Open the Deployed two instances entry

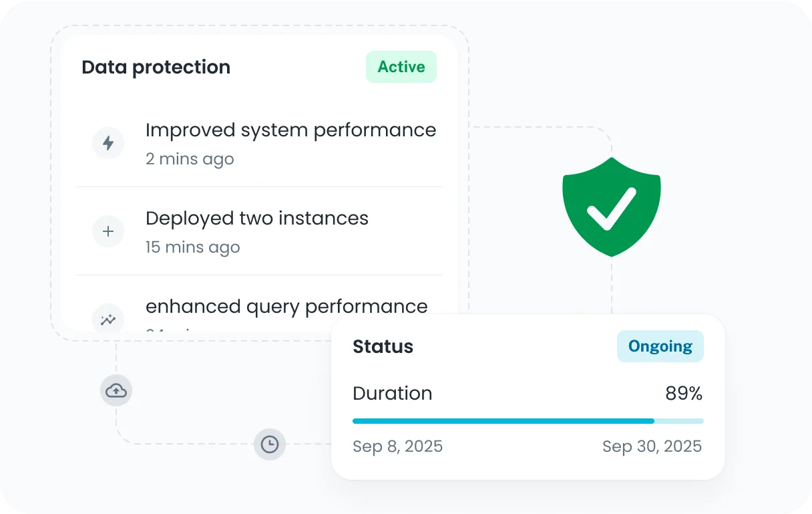point(256,218)
